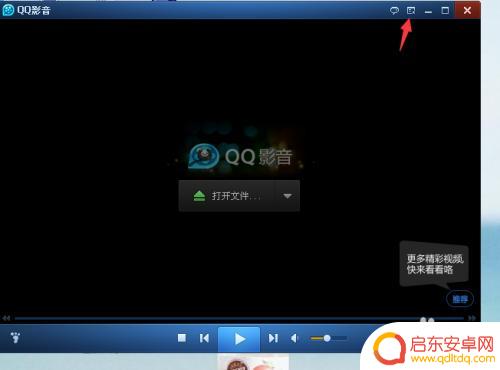Screen dimensions: 500x370
Task: Maximize the QQ影音 window
Action: point(445,11)
